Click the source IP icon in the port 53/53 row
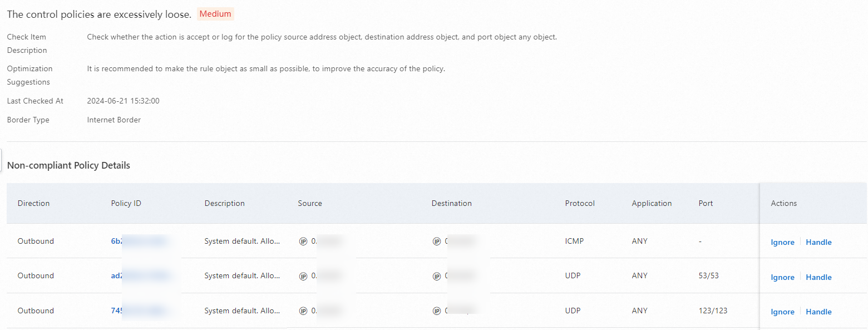The height and width of the screenshot is (330, 868). 303,276
